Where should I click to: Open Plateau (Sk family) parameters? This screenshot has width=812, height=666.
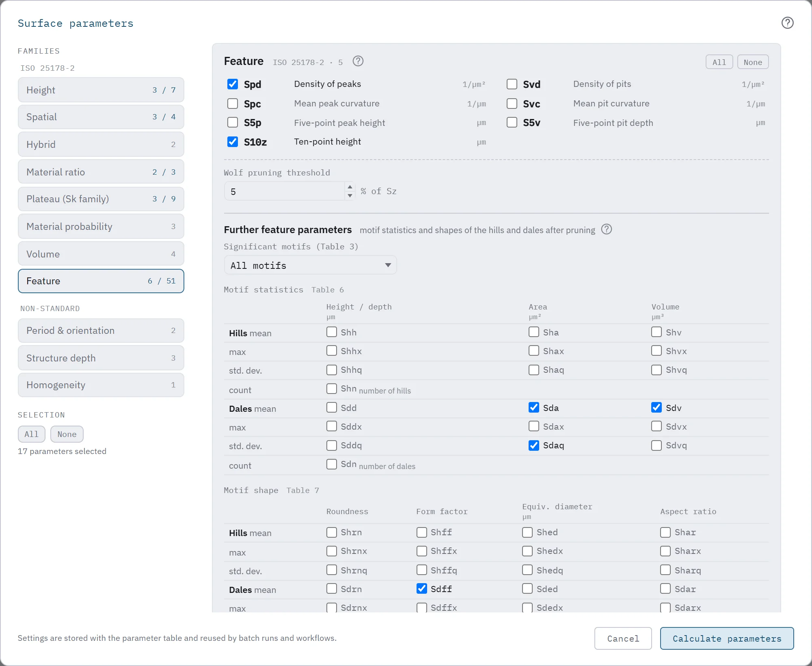101,199
